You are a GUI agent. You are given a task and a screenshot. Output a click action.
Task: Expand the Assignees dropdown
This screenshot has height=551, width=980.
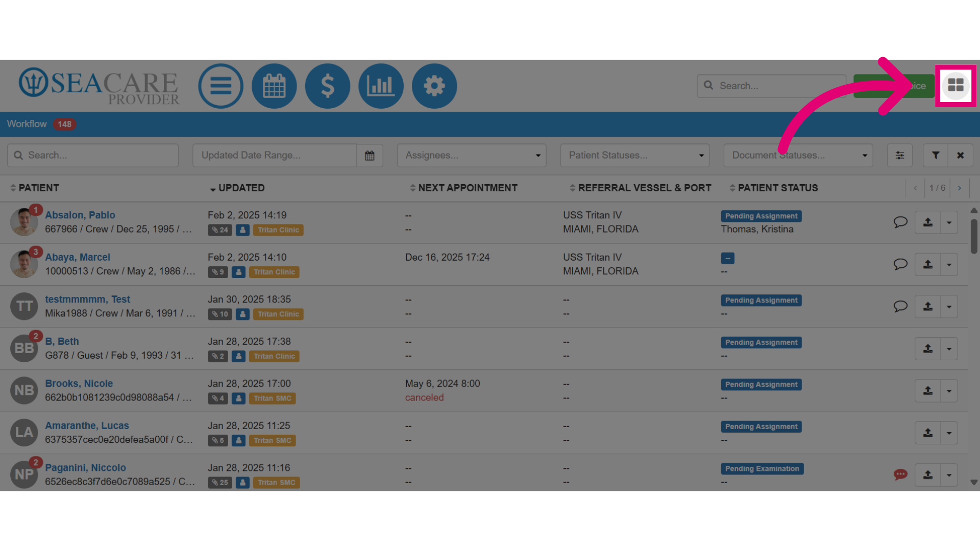click(472, 155)
